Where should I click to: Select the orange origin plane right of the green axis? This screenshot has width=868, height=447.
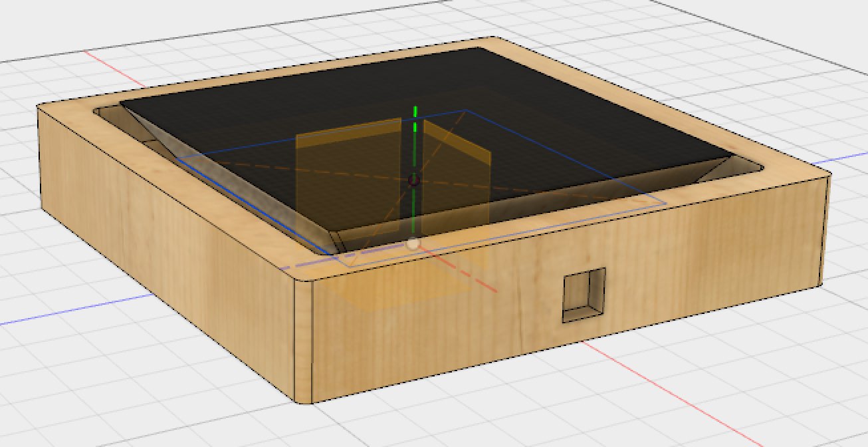pyautogui.click(x=457, y=176)
